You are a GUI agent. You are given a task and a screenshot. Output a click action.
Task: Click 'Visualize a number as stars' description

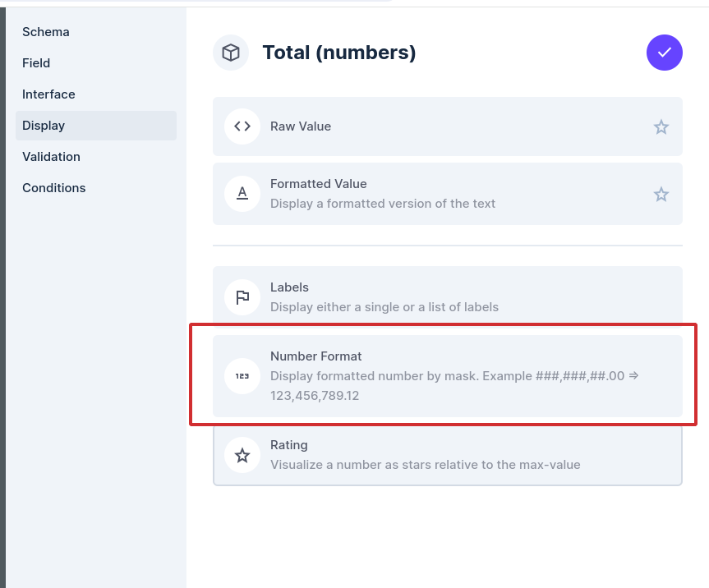click(x=425, y=465)
